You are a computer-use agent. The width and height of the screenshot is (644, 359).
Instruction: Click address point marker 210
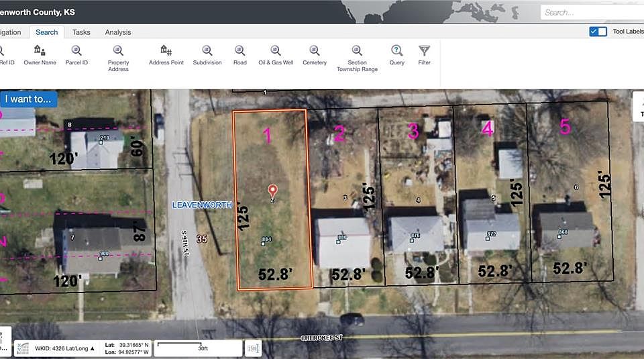(101, 142)
